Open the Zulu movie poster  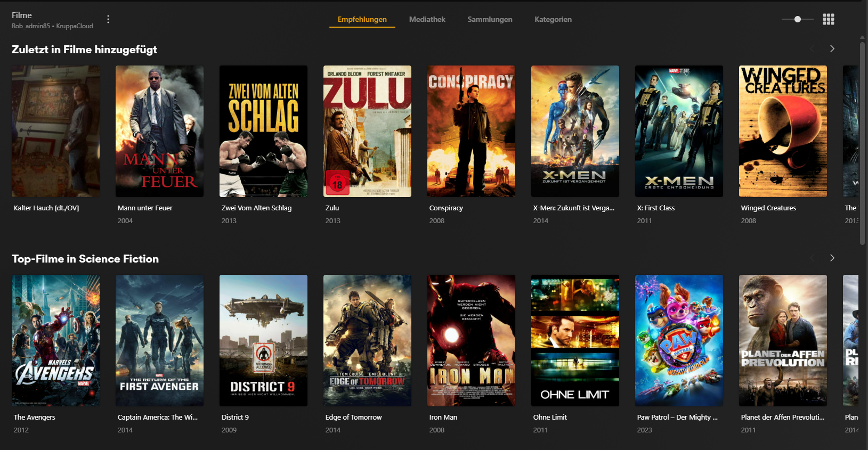pyautogui.click(x=367, y=131)
